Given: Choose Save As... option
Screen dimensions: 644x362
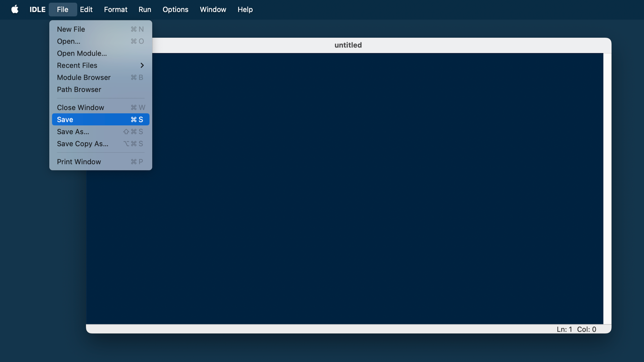Looking at the screenshot, I should coord(73,132).
